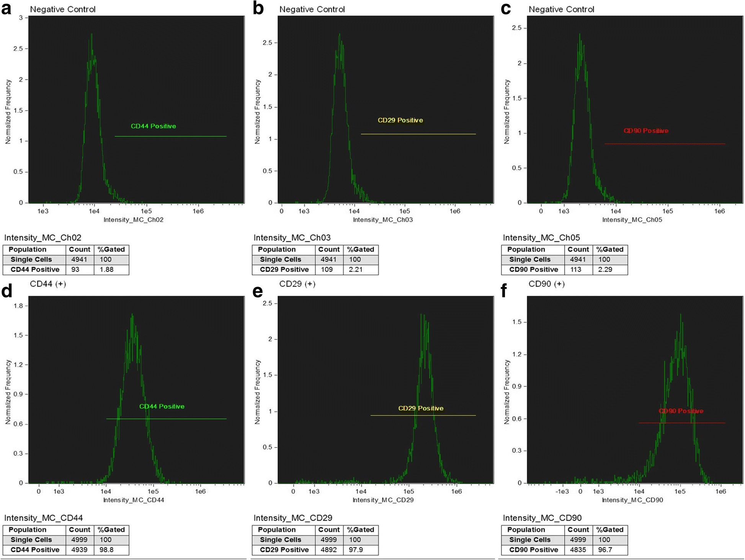Click the %Gated value 1.88
Screen dimensions: 745x560
pyautogui.click(x=107, y=269)
